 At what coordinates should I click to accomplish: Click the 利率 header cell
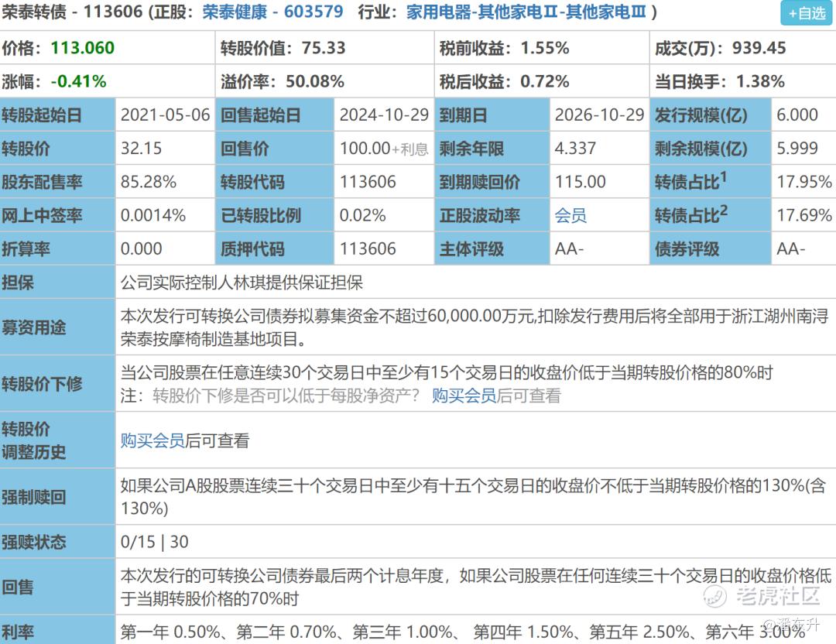pos(57,630)
